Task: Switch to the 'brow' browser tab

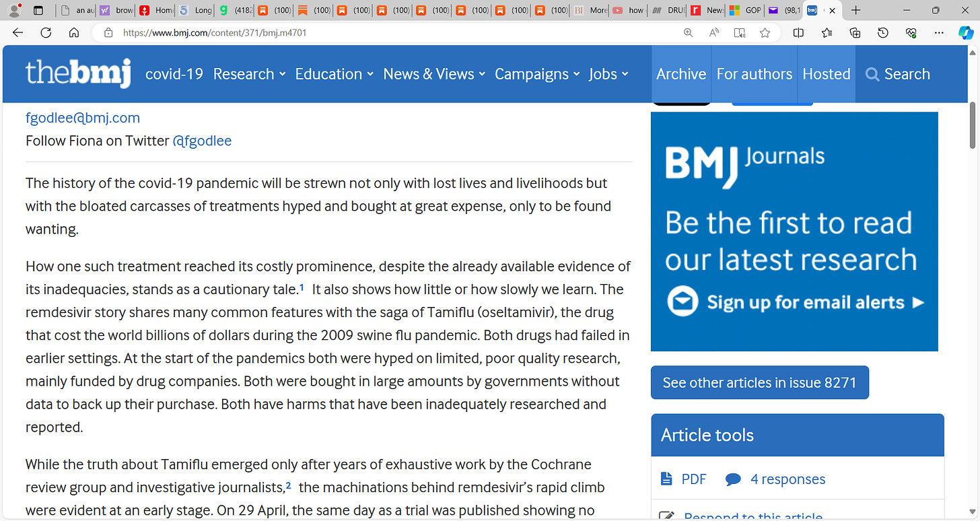Action: [115, 10]
